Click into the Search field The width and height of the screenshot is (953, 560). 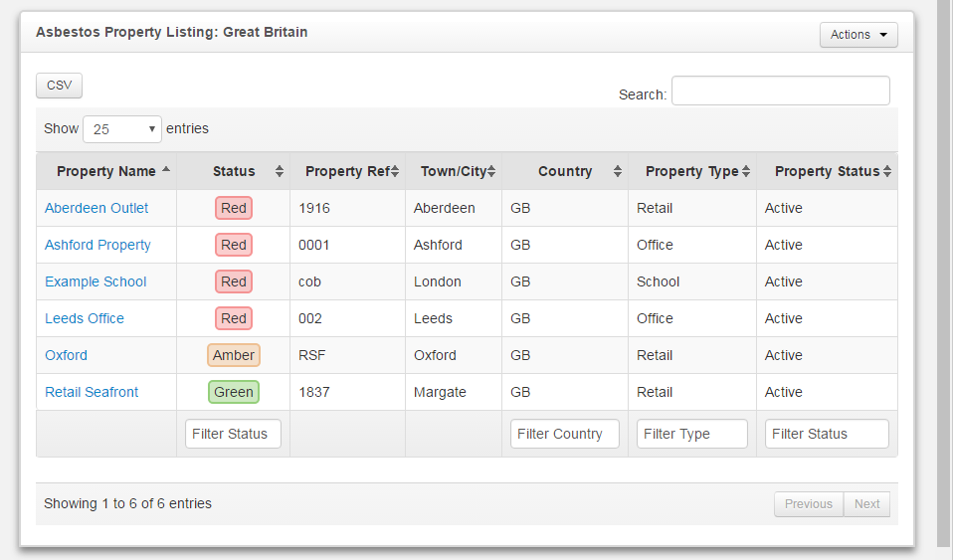point(780,91)
